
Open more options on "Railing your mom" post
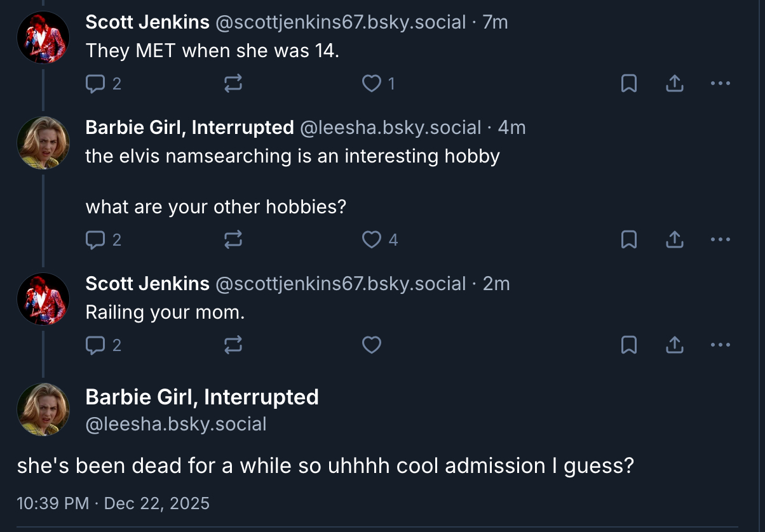720,345
